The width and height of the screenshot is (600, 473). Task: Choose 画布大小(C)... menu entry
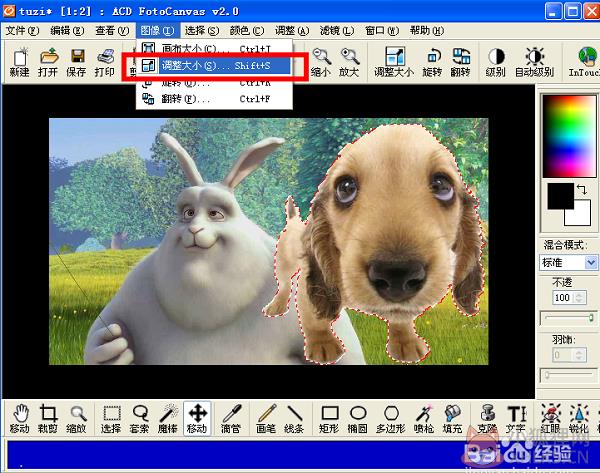[214, 49]
